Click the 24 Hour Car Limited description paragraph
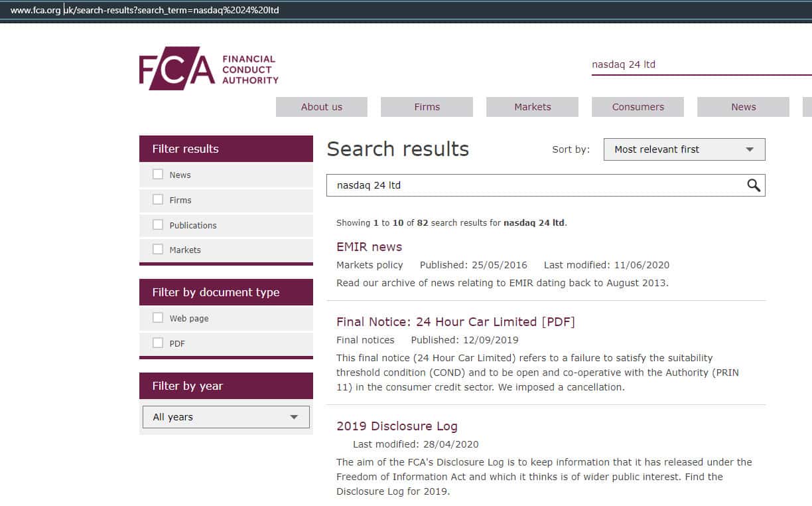Image resolution: width=812 pixels, height=506 pixels. tap(537, 373)
